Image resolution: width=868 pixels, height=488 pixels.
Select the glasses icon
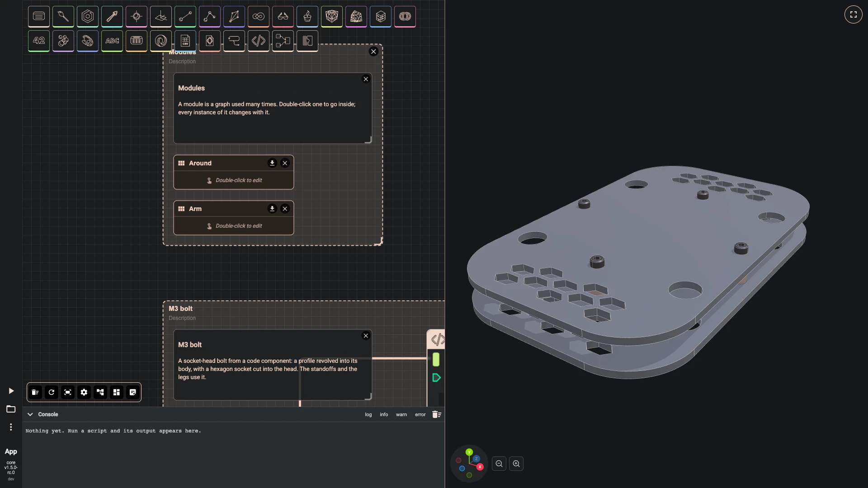point(283,17)
